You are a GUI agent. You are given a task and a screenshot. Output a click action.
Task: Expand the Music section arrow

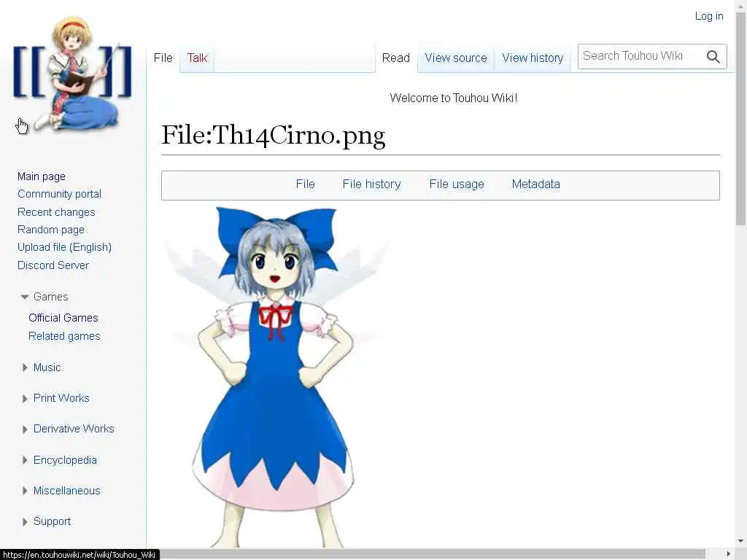coord(25,367)
